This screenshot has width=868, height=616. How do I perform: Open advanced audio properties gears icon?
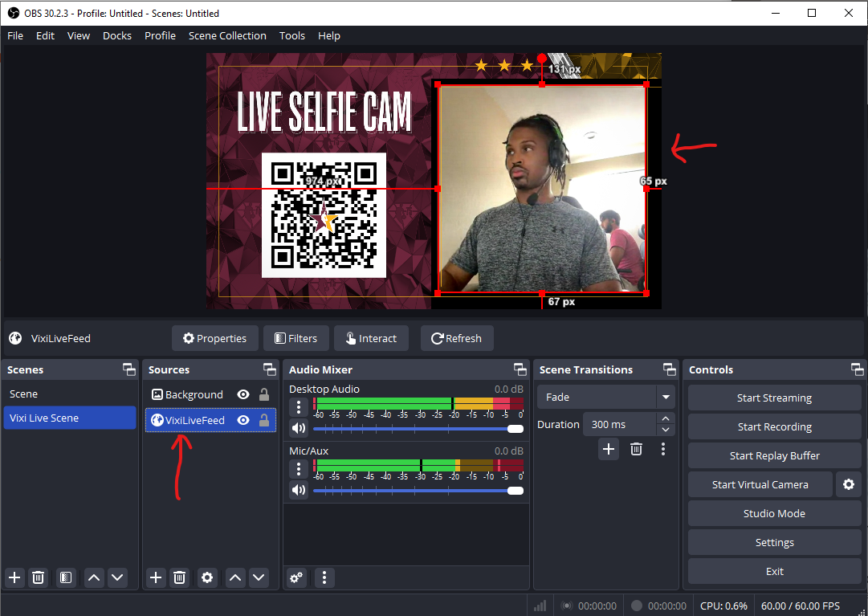(x=297, y=577)
